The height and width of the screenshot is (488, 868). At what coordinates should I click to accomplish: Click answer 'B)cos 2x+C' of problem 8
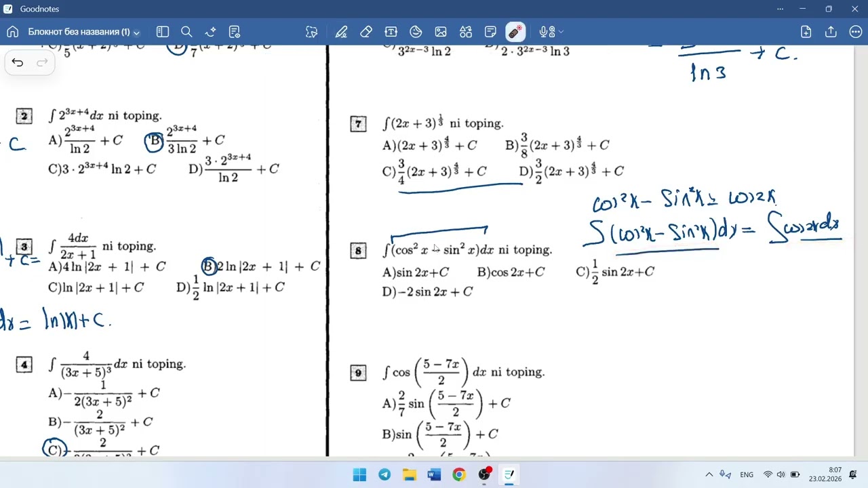tap(511, 272)
